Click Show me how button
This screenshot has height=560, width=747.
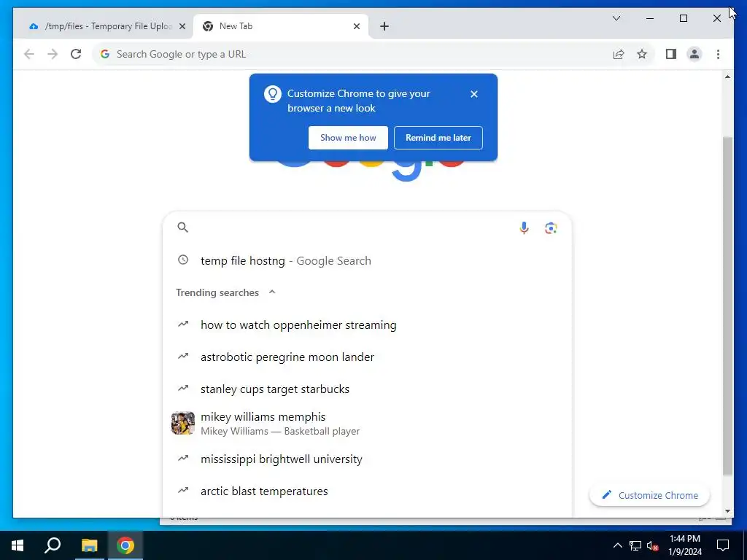348,138
